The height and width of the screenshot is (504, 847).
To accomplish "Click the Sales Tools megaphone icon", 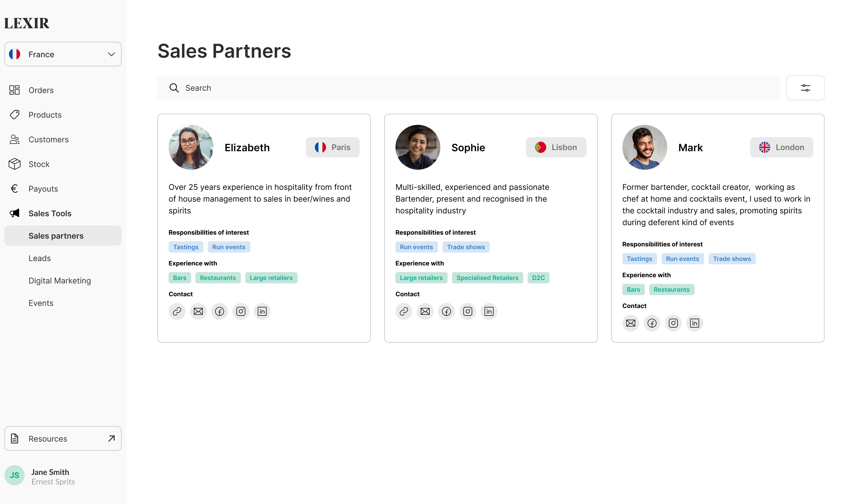I will pos(14,213).
